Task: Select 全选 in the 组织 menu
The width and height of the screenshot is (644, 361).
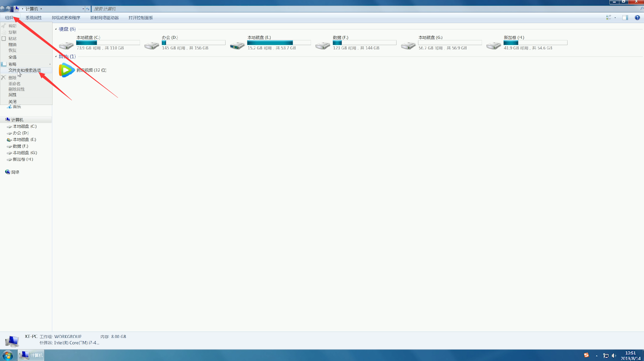Action: (x=26, y=57)
